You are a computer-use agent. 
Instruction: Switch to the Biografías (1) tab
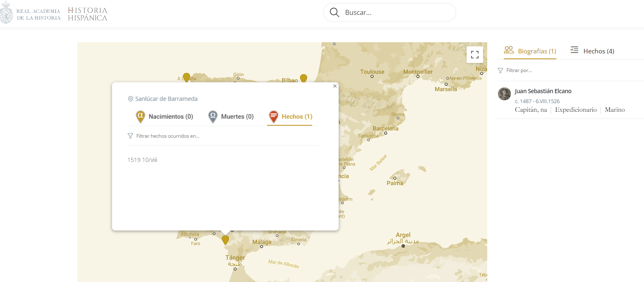point(530,51)
